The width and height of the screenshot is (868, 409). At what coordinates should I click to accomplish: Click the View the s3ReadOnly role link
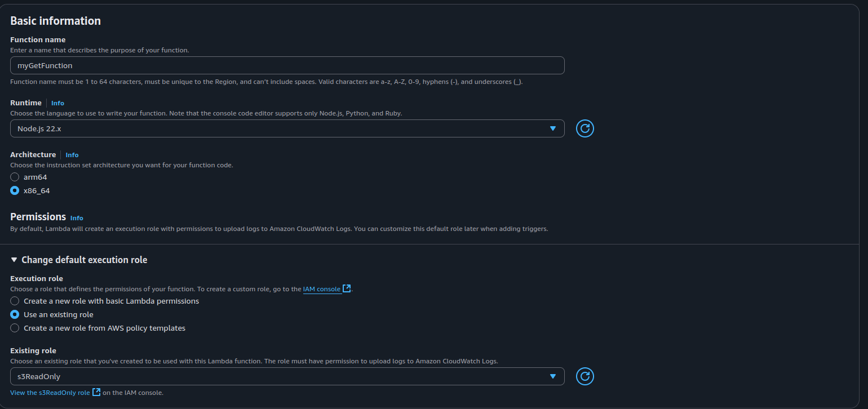click(x=50, y=393)
